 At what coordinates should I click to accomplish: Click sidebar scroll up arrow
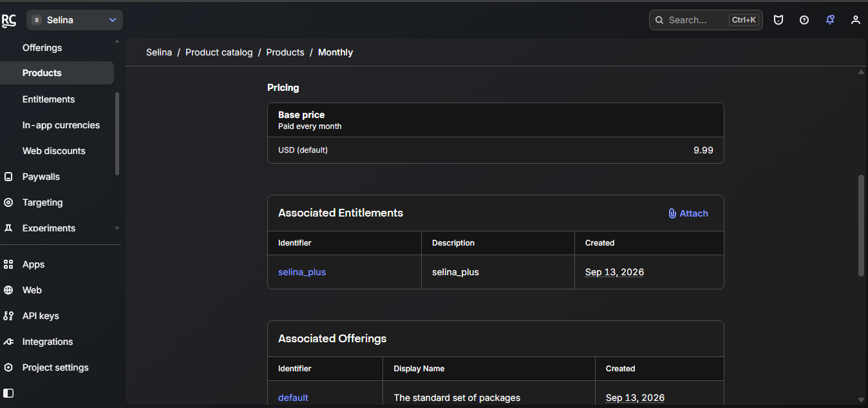(117, 41)
